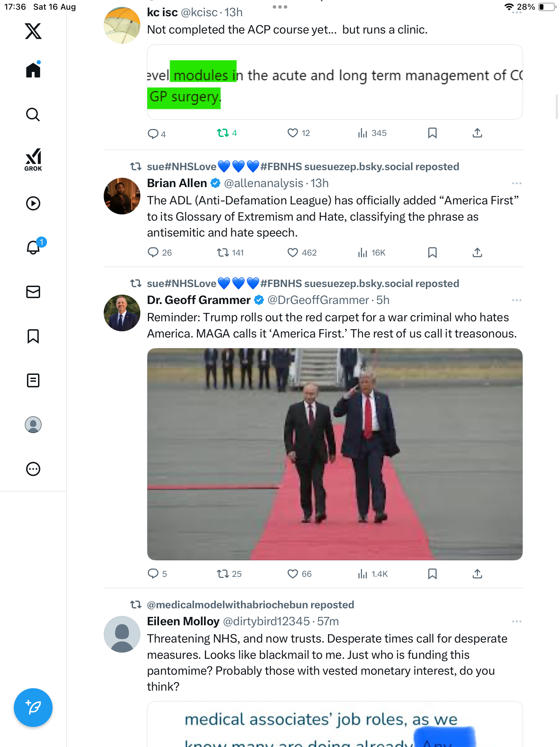
Task: Open Trump and Putin red carpet photo
Action: point(335,454)
